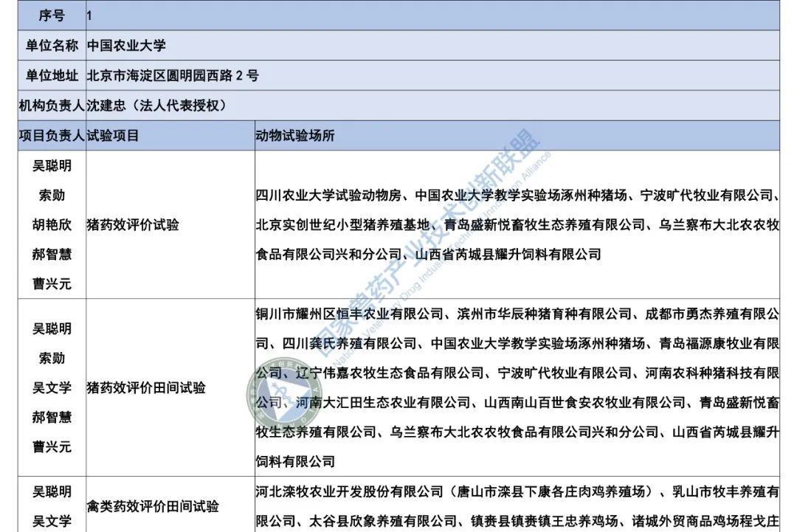Select 吴聪明 in the 禽类药效评价田间试验 row
797x532 pixels.
pyautogui.click(x=52, y=492)
